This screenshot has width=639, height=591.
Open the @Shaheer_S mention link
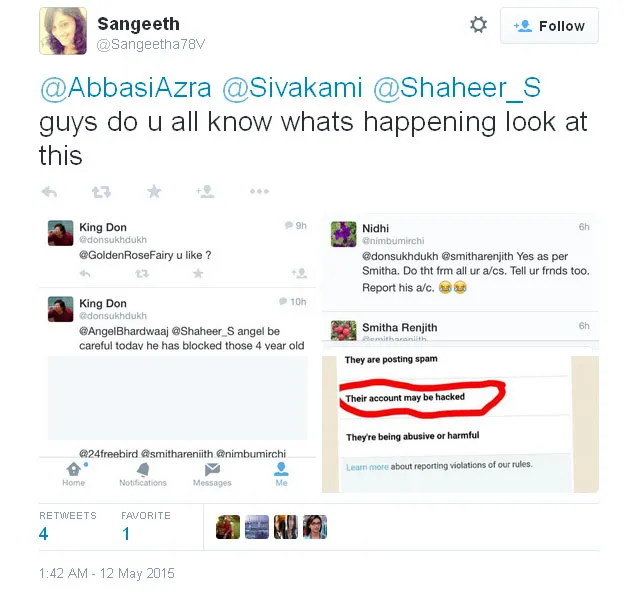pos(457,88)
